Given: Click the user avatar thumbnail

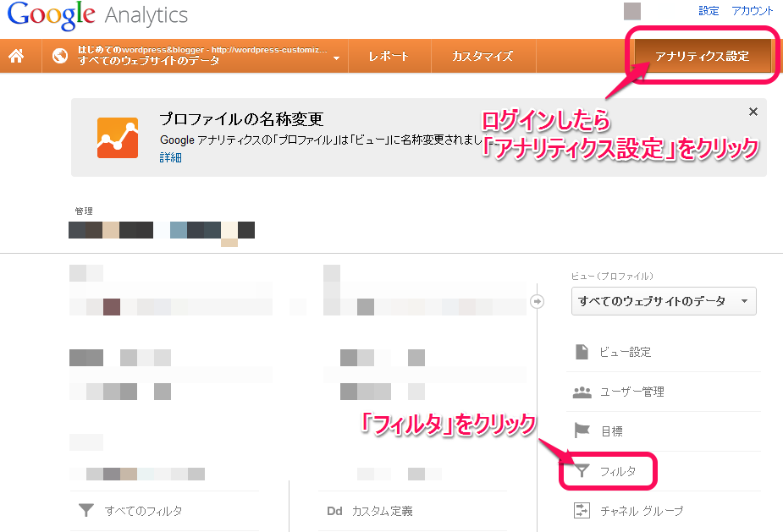Looking at the screenshot, I should [632, 11].
